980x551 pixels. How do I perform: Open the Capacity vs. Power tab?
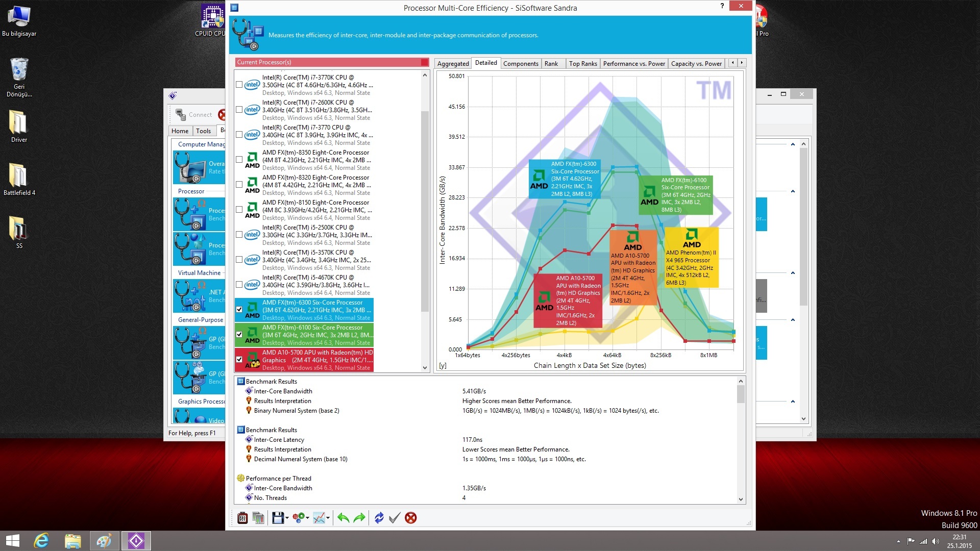click(x=696, y=64)
